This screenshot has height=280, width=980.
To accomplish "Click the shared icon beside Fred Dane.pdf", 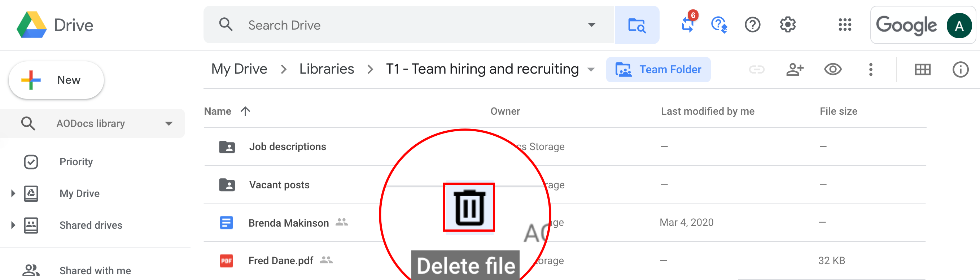I will [x=326, y=260].
